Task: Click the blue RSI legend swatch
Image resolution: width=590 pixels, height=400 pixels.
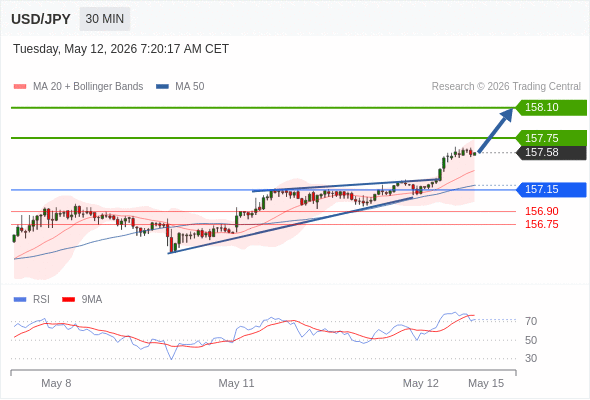Action: coord(20,300)
